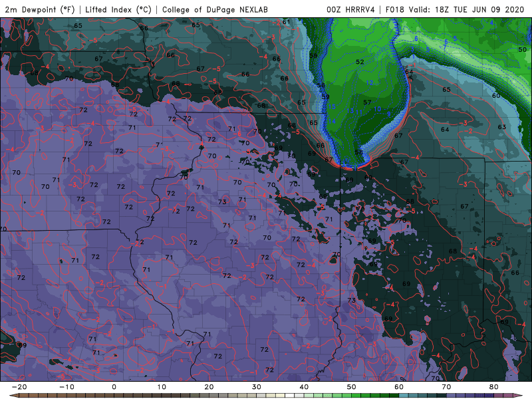Click the blue 14 lifted index contour label
Viewport: 532px width, 399px height.
pos(331,121)
